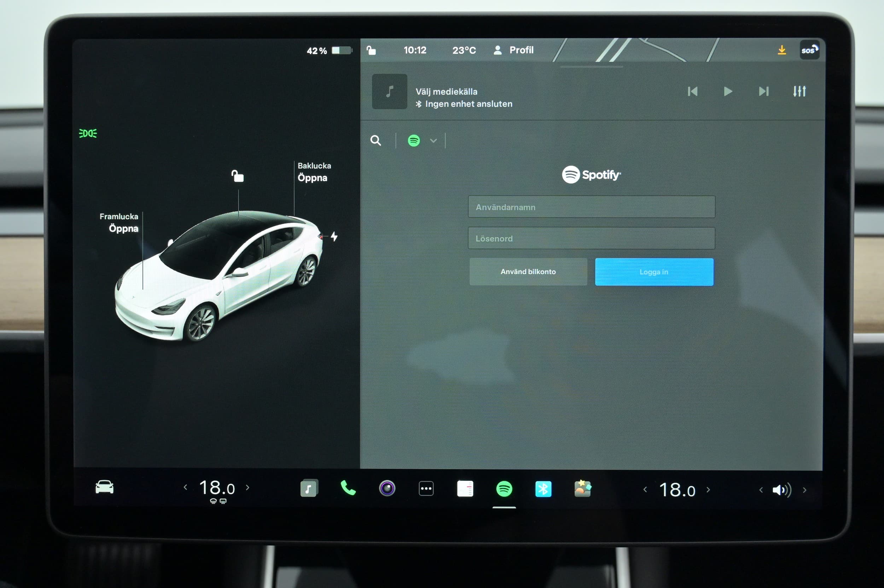Image resolution: width=884 pixels, height=588 pixels.
Task: Open the phone app in dock
Action: (348, 488)
